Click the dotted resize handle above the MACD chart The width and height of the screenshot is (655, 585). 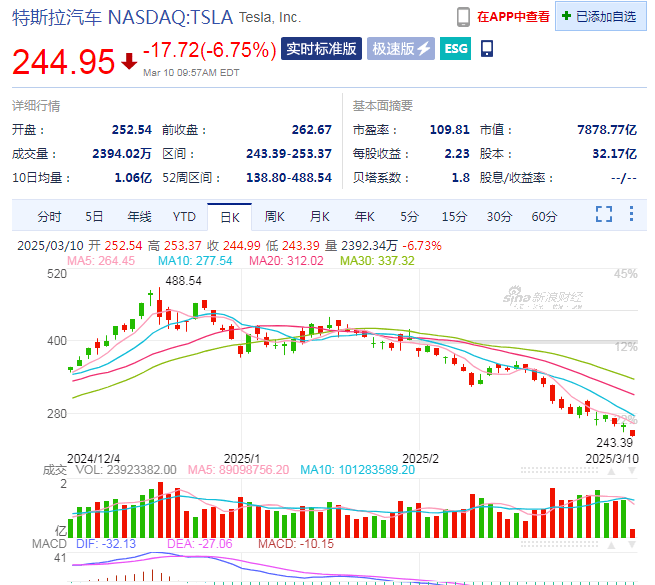tap(559, 544)
